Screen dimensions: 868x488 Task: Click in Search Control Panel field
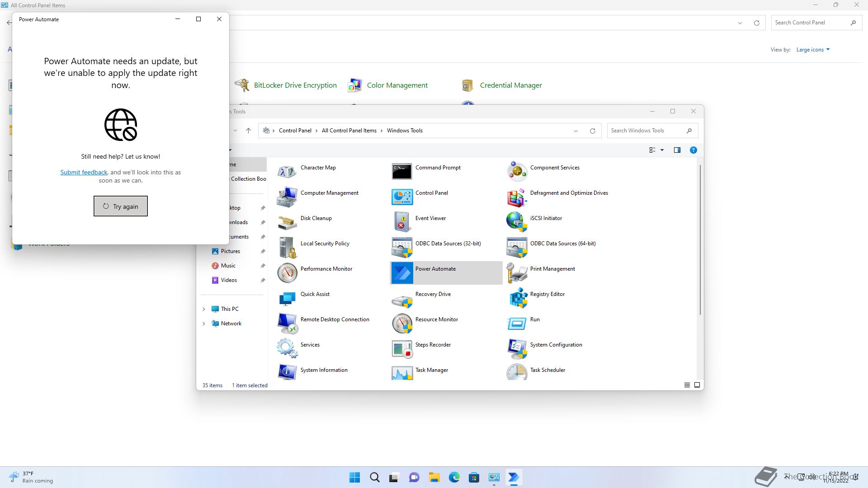[816, 23]
